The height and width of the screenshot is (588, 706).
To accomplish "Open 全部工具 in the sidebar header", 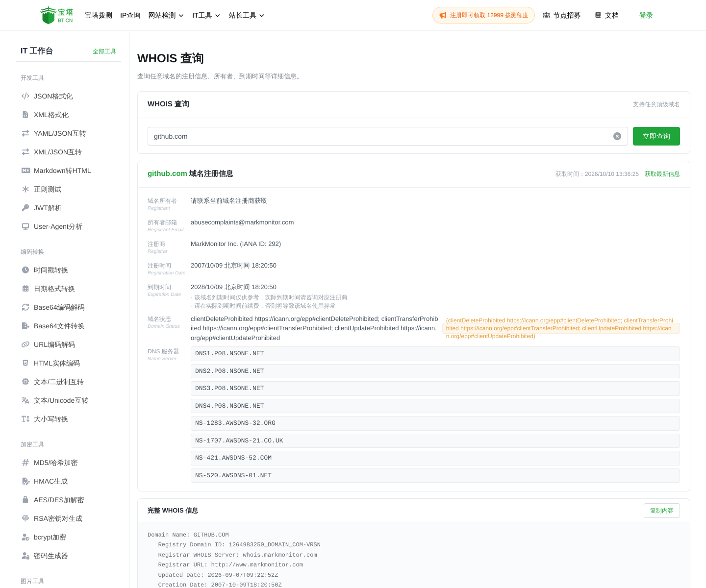I will pos(104,51).
